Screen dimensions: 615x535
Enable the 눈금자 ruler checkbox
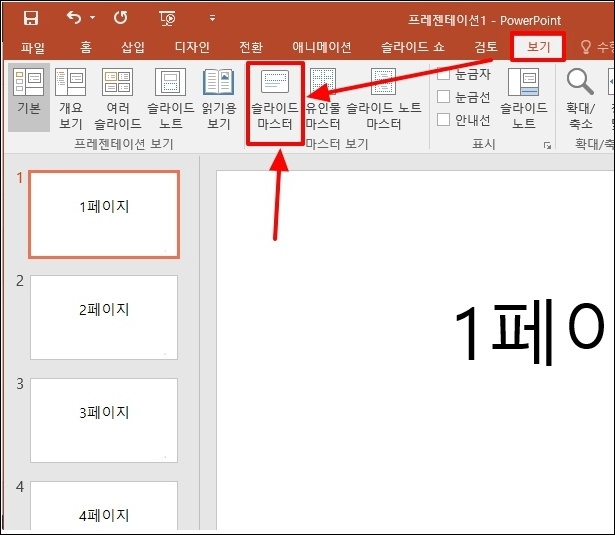tap(443, 73)
